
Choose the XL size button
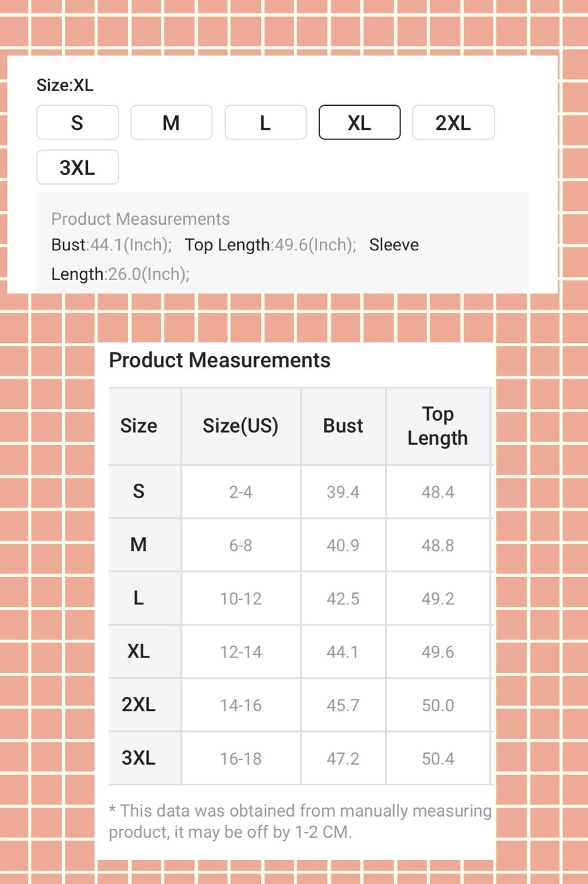359,122
